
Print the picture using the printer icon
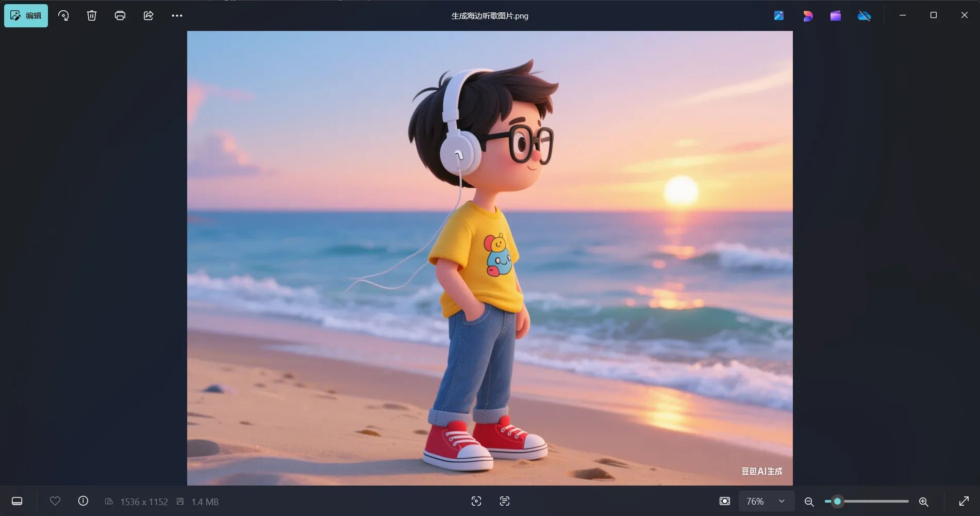[x=120, y=15]
